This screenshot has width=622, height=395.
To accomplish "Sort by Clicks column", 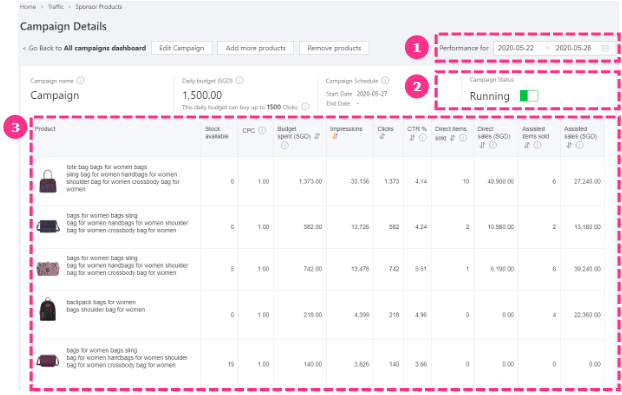I will [382, 136].
